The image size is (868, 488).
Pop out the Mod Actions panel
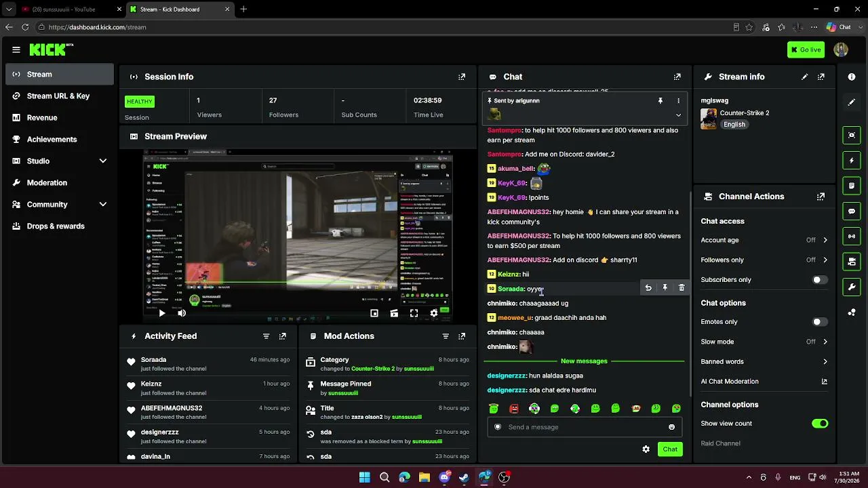coord(462,336)
